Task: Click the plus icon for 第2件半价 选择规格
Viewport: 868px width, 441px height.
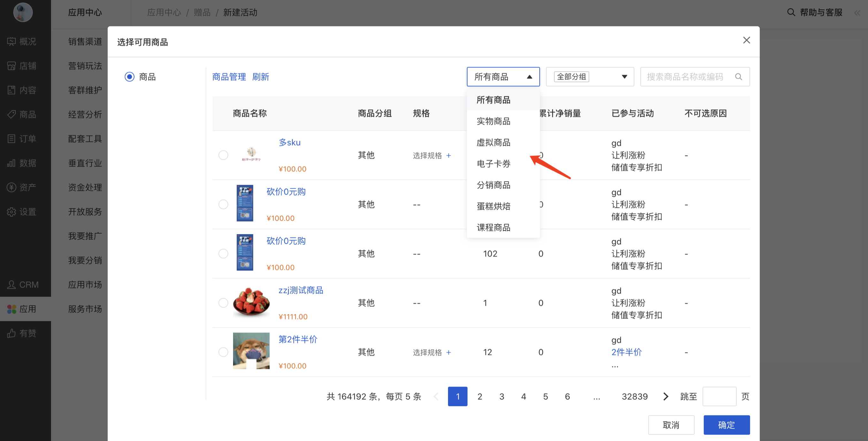Action: click(448, 352)
